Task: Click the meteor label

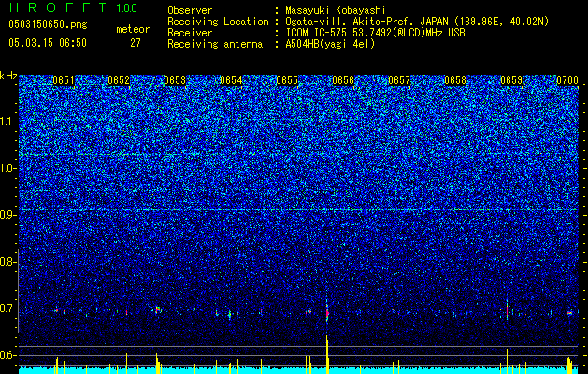Action: coord(133,29)
